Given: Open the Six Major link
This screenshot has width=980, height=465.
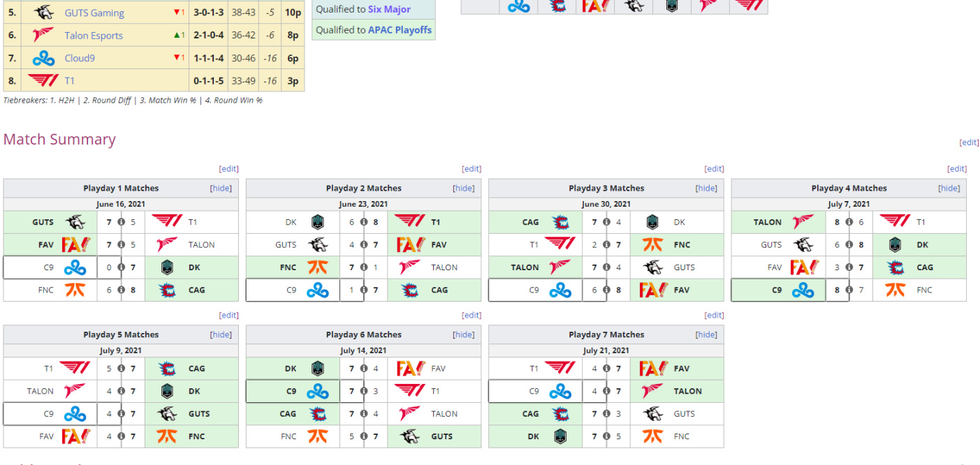Looking at the screenshot, I should click(389, 10).
